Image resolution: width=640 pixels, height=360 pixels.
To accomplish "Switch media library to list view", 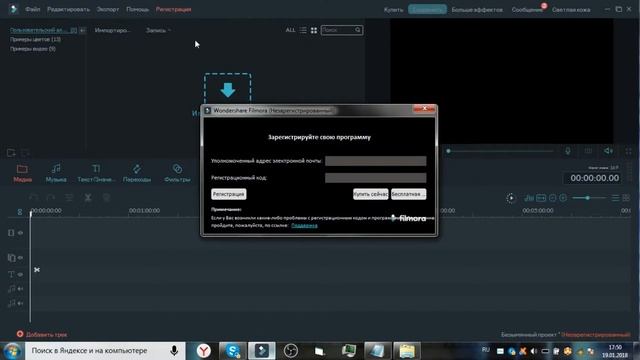I will coord(303,30).
